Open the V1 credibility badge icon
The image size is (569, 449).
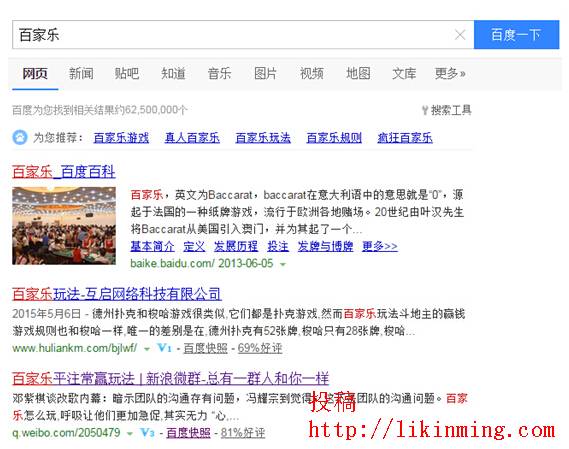coord(164,348)
